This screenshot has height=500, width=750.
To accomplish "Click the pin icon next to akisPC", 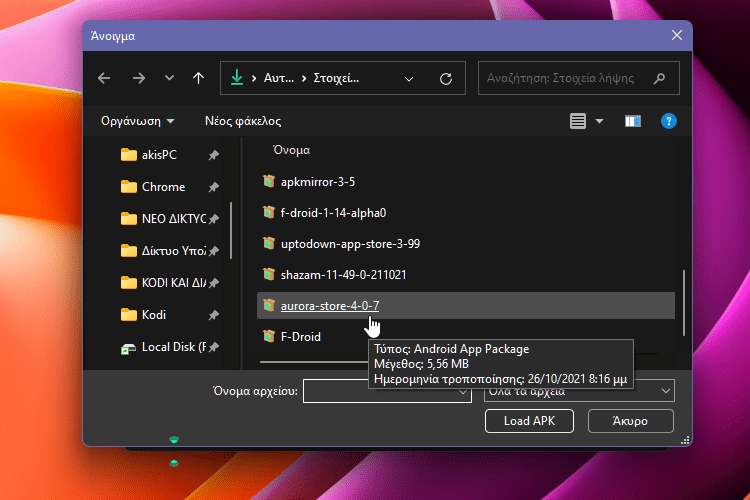I will click(x=213, y=155).
